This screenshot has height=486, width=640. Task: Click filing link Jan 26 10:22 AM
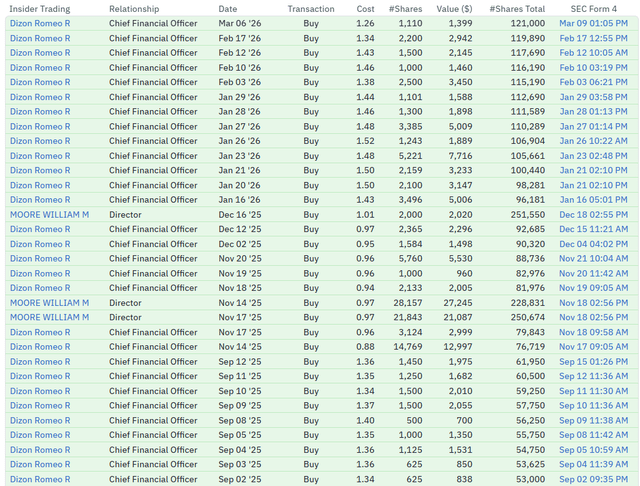[x=593, y=141]
